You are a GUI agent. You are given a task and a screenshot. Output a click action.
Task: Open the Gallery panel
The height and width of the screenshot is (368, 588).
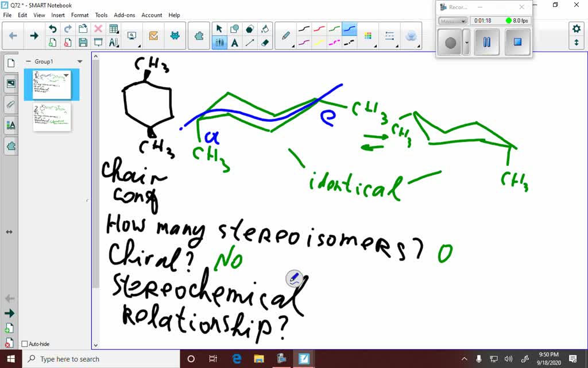click(10, 84)
